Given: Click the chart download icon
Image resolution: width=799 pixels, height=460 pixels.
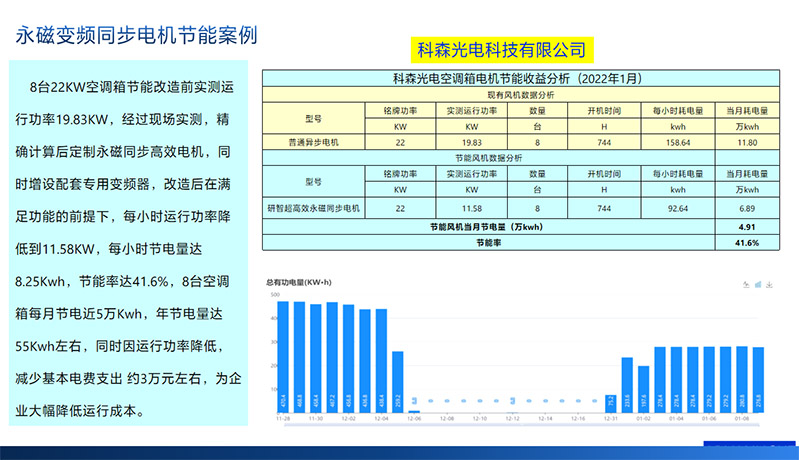Looking at the screenshot, I should (769, 285).
